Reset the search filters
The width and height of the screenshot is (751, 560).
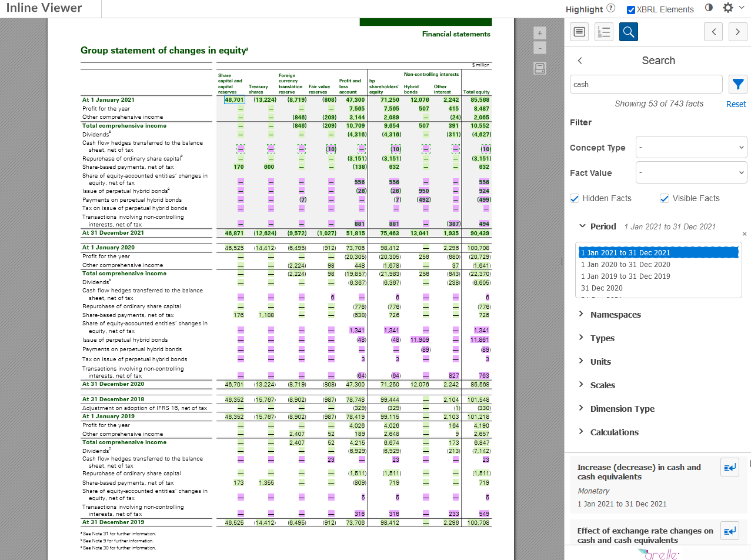[x=736, y=104]
